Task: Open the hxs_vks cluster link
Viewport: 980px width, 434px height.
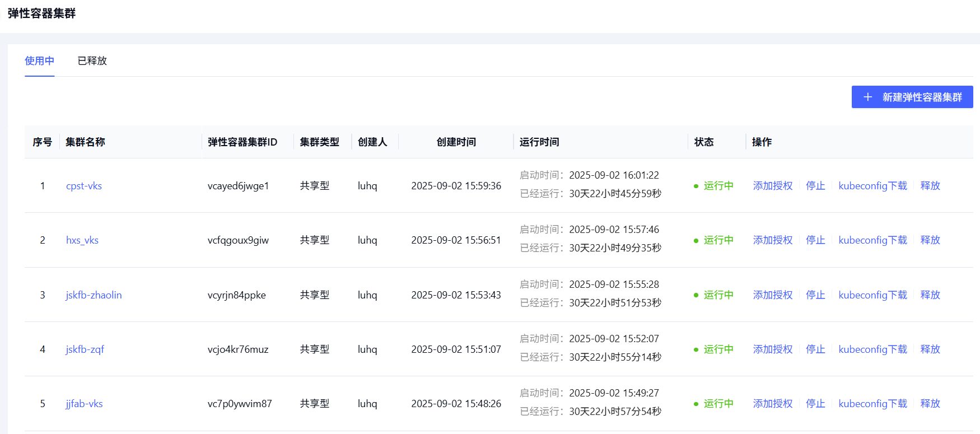Action: pos(82,240)
